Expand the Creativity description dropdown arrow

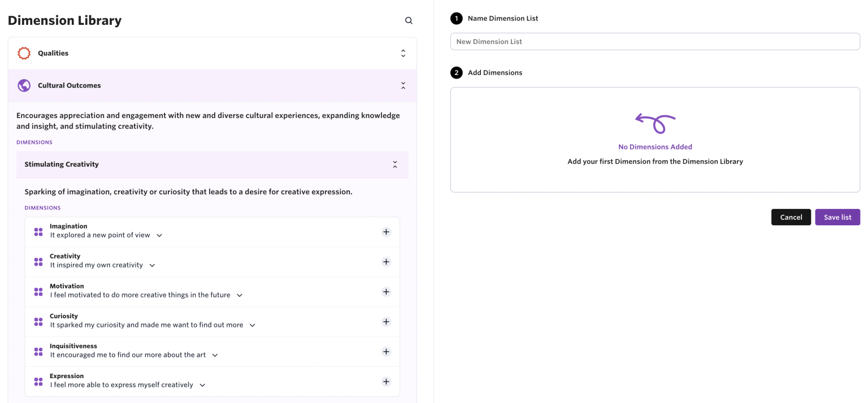pos(151,264)
